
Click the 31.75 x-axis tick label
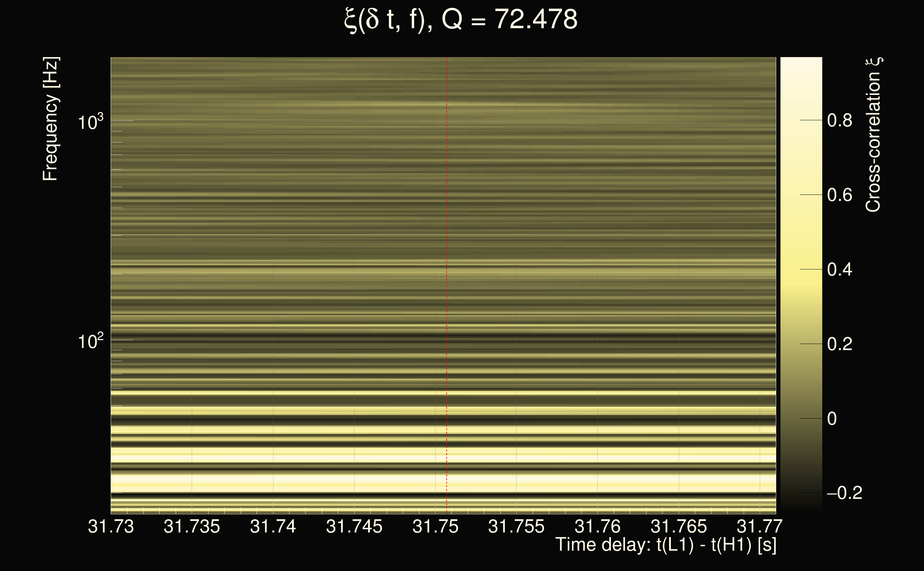pos(435,526)
